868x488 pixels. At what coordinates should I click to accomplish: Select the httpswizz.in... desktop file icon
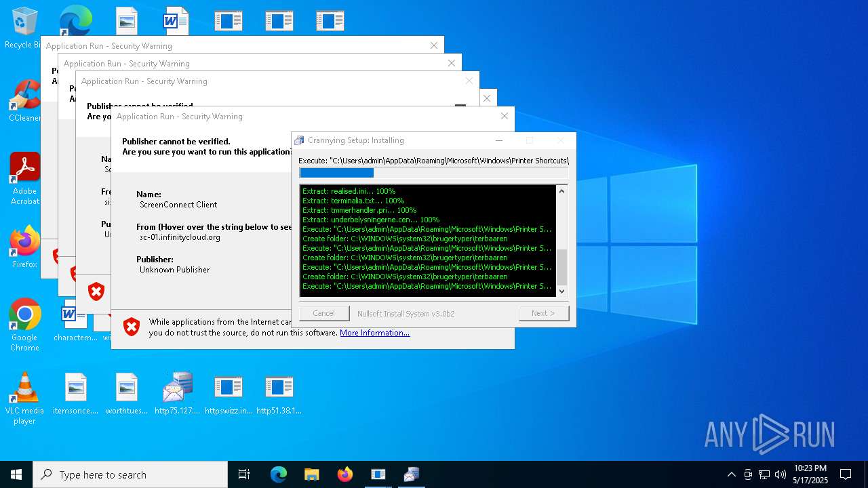click(229, 393)
